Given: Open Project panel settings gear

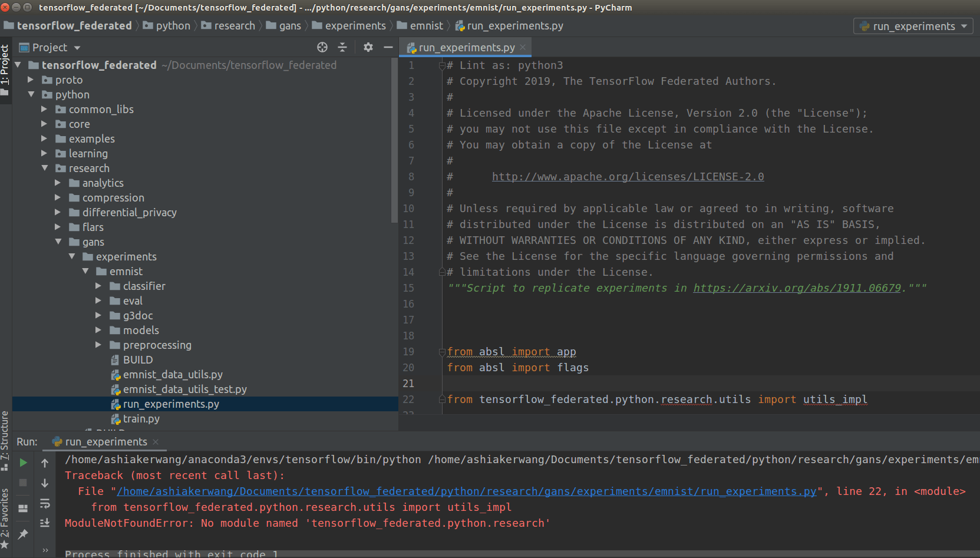Looking at the screenshot, I should tap(368, 47).
